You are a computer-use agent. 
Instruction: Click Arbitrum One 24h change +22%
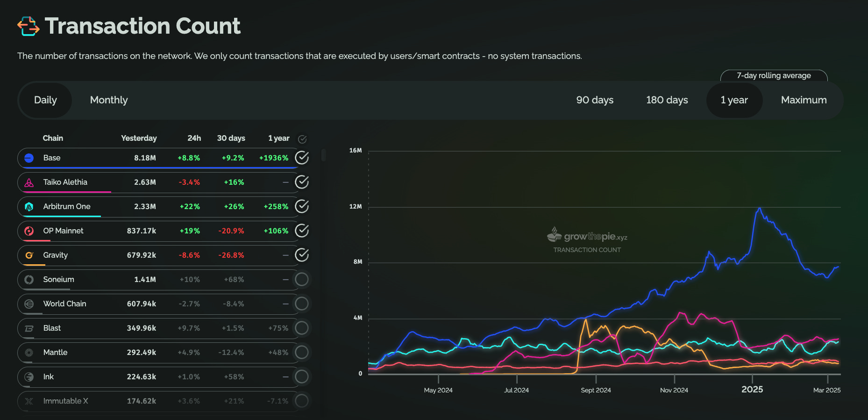[x=190, y=207]
